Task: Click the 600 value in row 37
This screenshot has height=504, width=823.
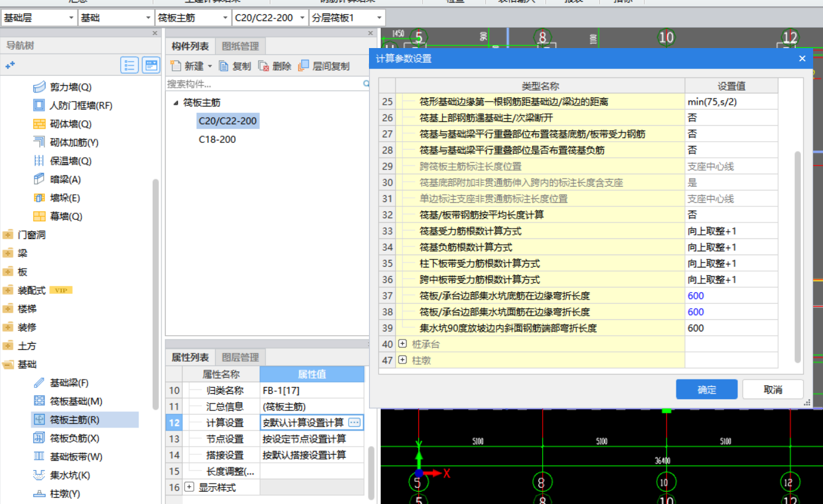Action: coord(731,296)
